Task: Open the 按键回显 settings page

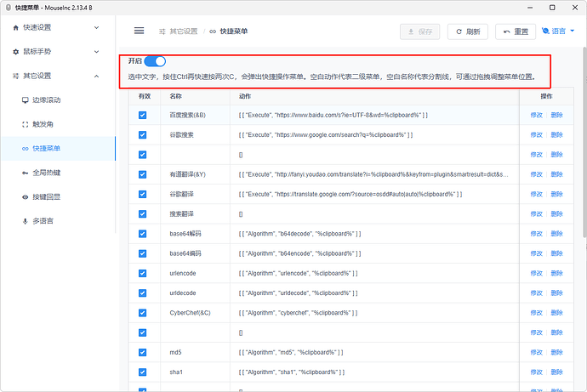Action: (x=58, y=196)
